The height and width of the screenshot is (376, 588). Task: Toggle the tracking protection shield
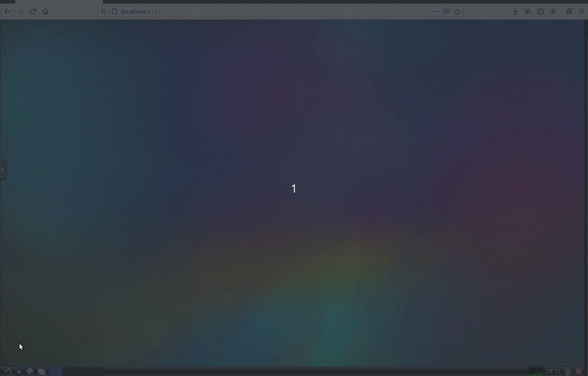[x=103, y=11]
